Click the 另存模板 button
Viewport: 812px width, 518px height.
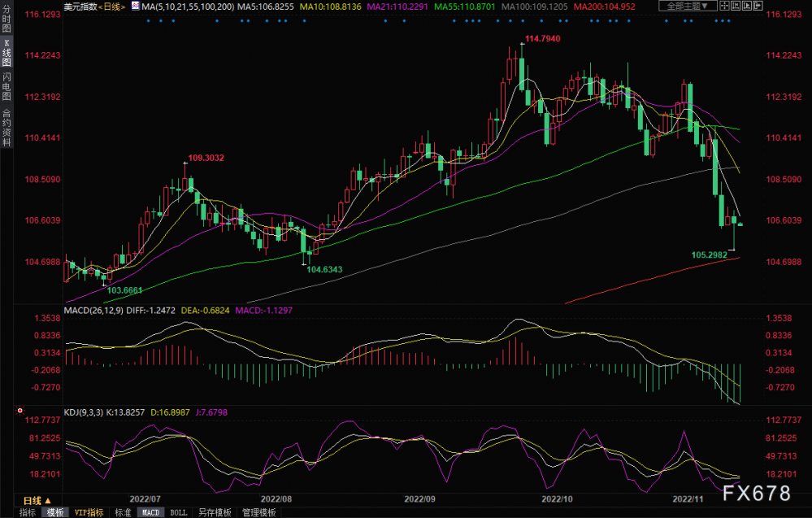(x=215, y=512)
